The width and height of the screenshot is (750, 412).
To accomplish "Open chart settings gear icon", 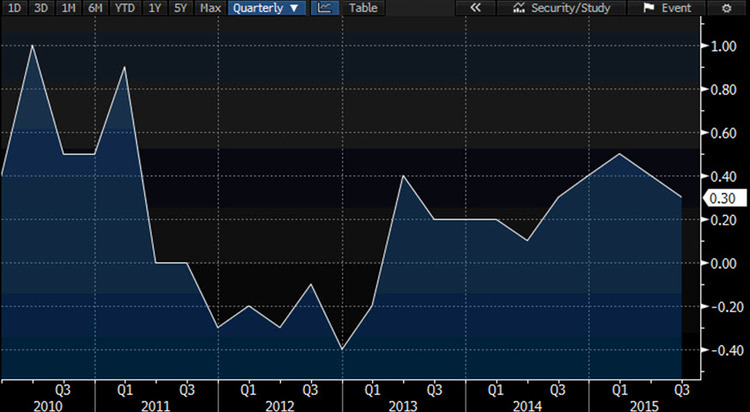I will [x=726, y=8].
